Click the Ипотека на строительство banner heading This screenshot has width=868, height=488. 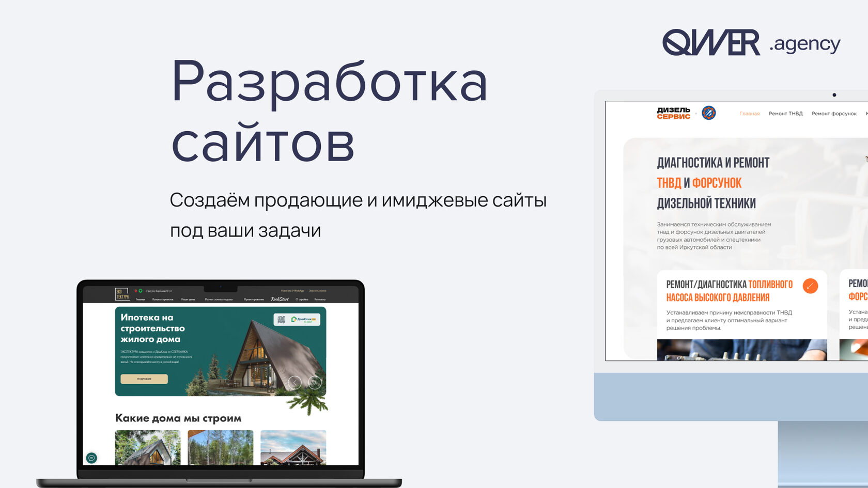coord(152,328)
